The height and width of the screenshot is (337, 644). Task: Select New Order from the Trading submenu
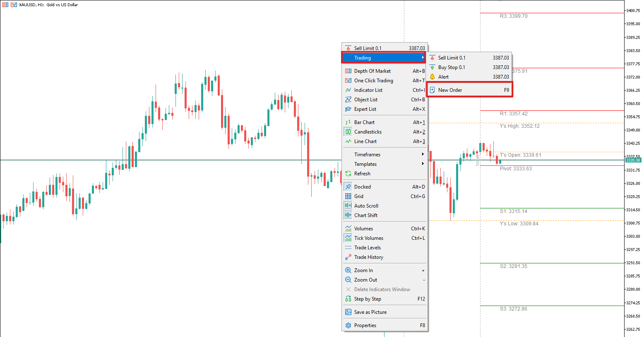click(x=450, y=90)
